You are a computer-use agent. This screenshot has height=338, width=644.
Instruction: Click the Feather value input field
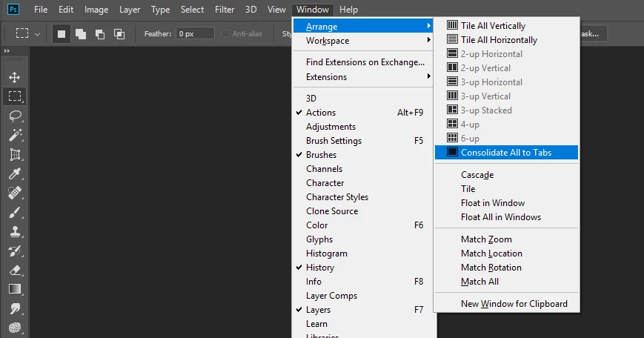(195, 33)
